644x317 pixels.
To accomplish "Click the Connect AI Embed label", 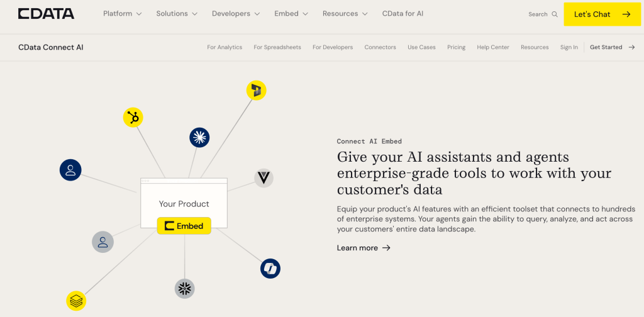I will point(369,142).
